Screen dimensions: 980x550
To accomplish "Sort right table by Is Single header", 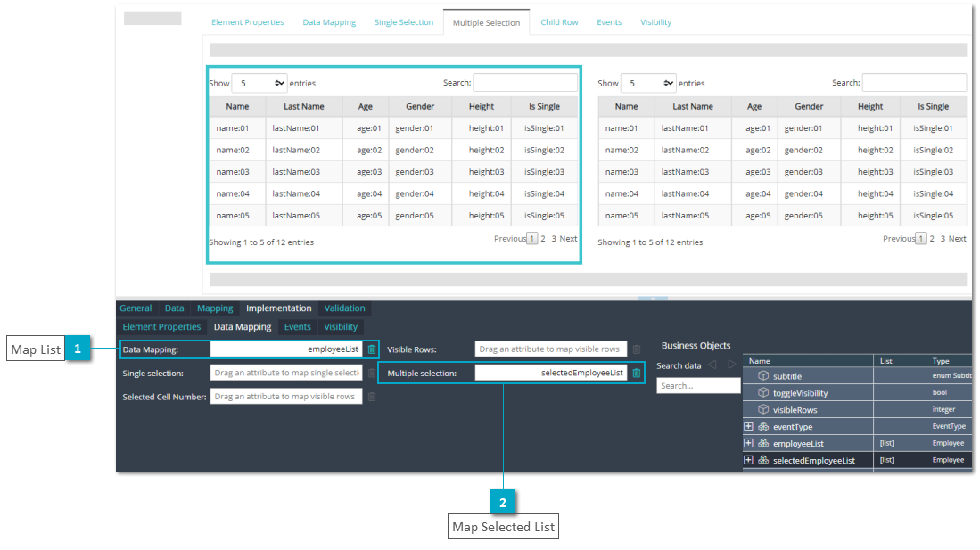I will (x=933, y=107).
